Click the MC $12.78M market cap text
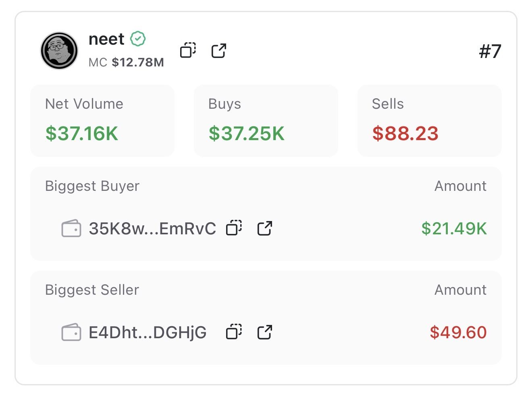Image resolution: width=532 pixels, height=397 pixels. coord(126,62)
